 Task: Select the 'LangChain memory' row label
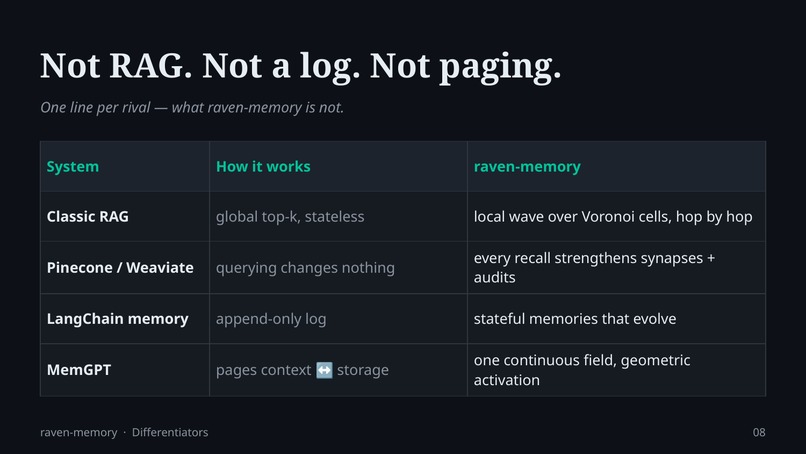point(117,319)
